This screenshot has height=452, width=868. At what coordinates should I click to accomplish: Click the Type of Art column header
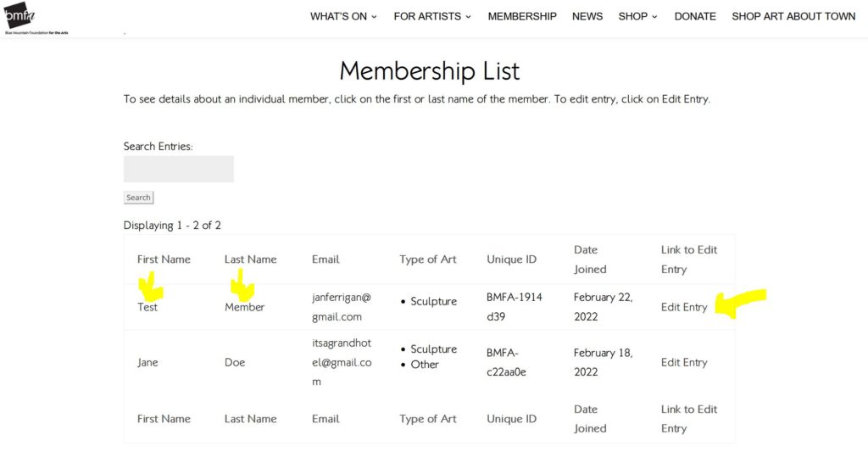pyautogui.click(x=428, y=259)
